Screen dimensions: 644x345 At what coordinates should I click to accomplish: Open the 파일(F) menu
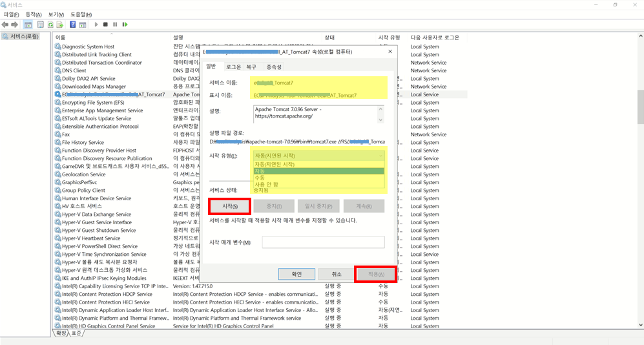(x=12, y=14)
